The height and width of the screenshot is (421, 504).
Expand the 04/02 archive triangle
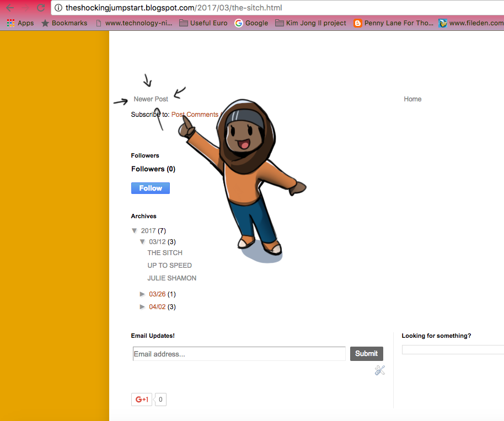(x=142, y=307)
